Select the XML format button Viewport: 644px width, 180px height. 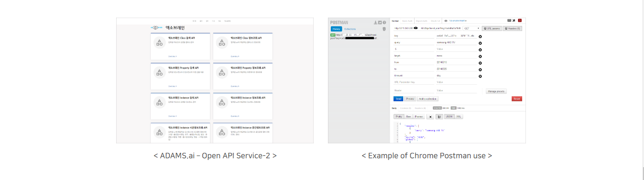(x=459, y=116)
